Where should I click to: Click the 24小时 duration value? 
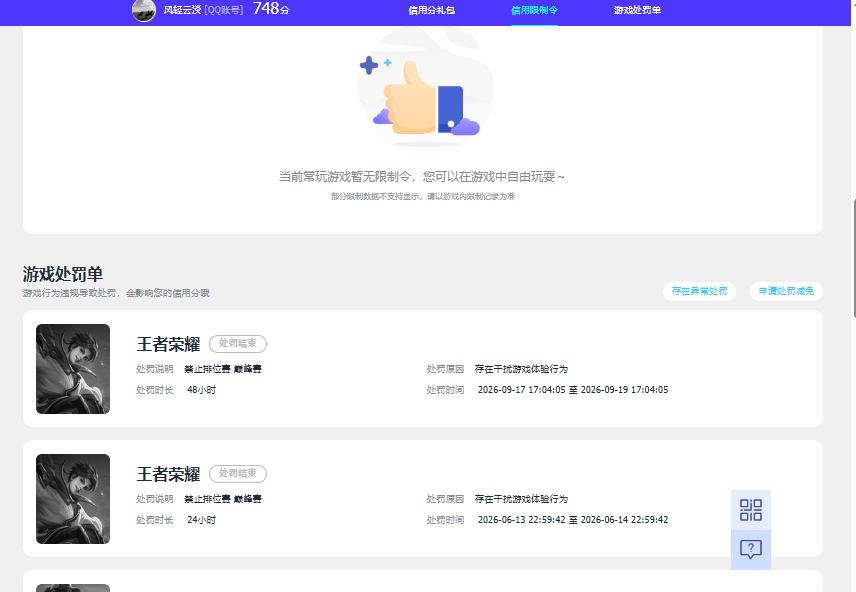pos(201,520)
